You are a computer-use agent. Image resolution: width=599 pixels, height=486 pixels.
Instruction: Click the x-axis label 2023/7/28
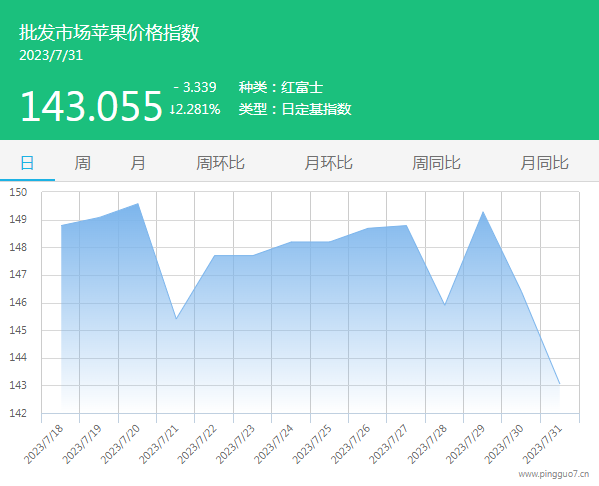point(427,444)
